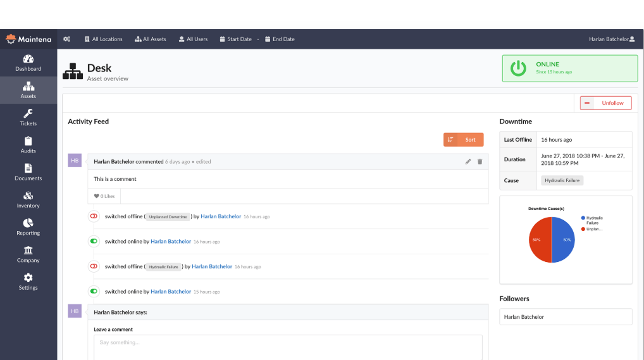644x360 pixels.
Task: Open Harlan Batchelor link on first switched online
Action: (171, 241)
